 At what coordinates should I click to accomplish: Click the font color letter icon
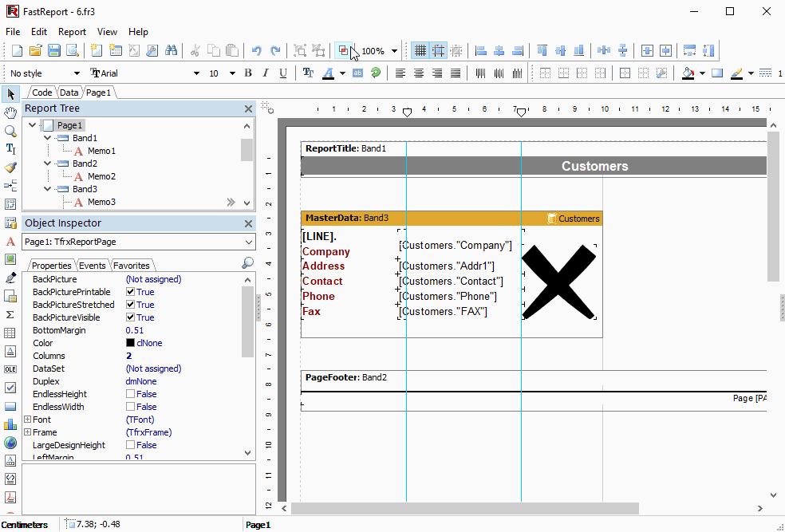pyautogui.click(x=328, y=73)
